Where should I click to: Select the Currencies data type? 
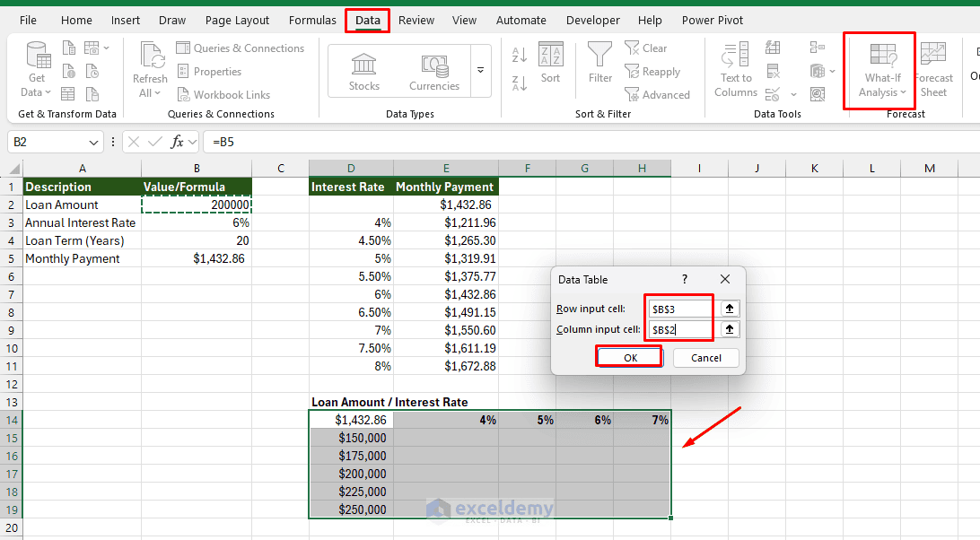(433, 71)
